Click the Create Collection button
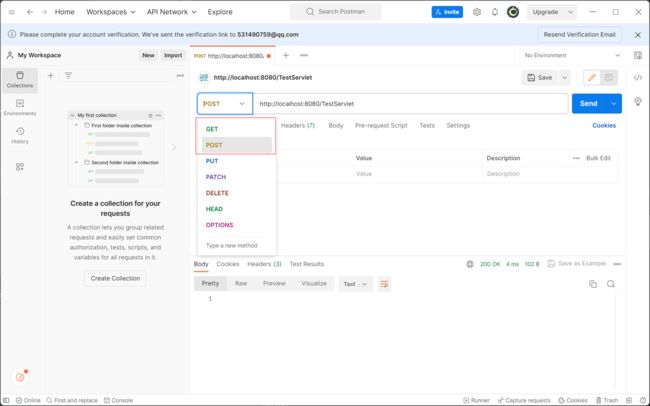Image resolution: width=650 pixels, height=406 pixels. coord(115,278)
